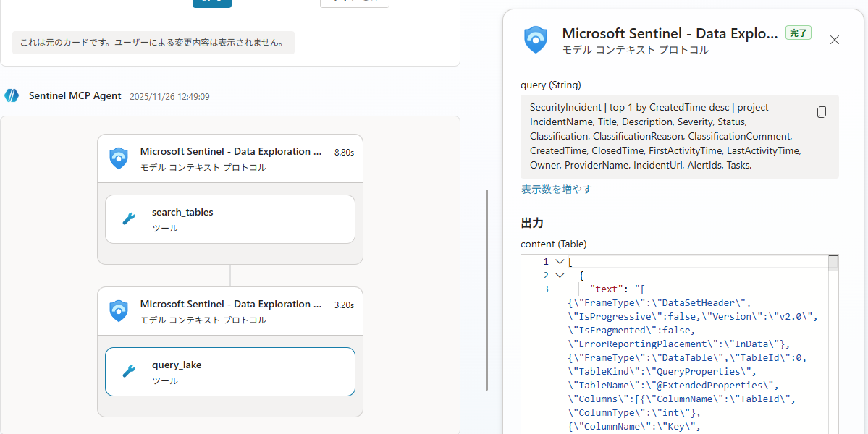The image size is (868, 434).
Task: Click the Sentinel MCP Agent name label
Action: (75, 95)
